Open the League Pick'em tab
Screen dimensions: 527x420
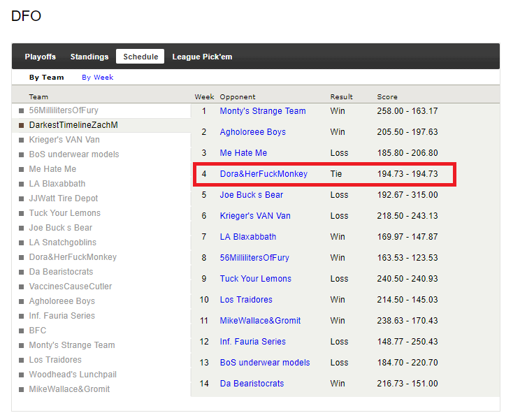click(202, 57)
